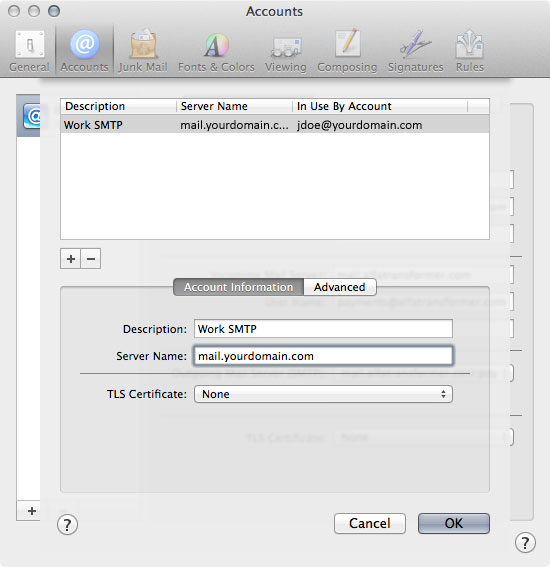
Task: Click the window zoom button in title bar
Action: pyautogui.click(x=54, y=11)
